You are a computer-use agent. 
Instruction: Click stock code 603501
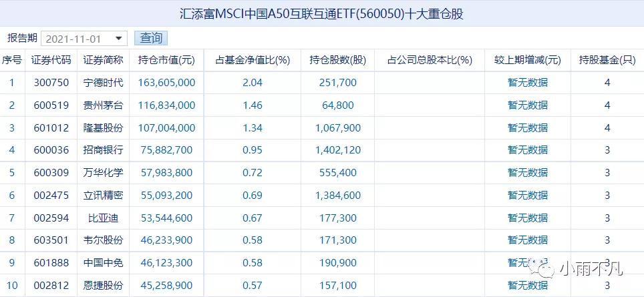tap(51, 240)
